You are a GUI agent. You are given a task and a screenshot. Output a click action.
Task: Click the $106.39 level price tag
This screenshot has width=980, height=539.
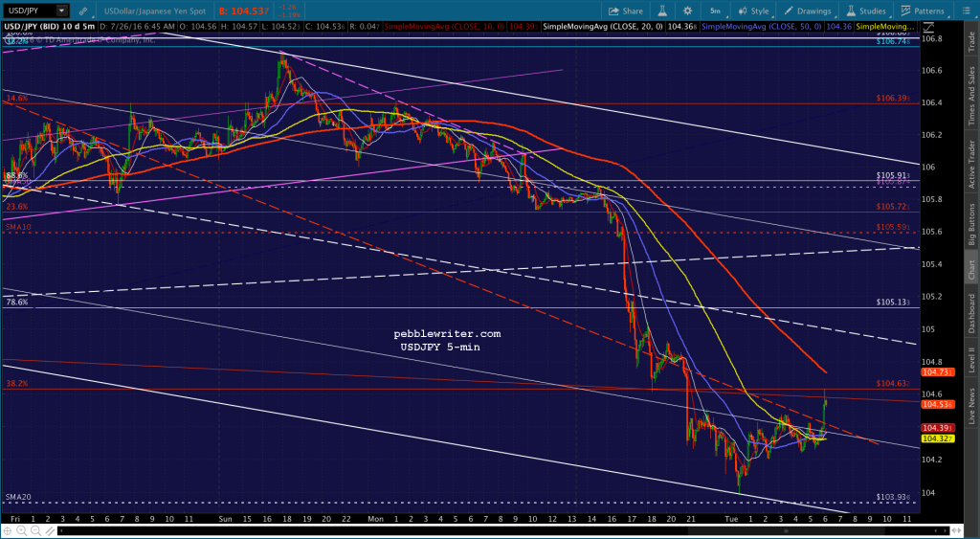tap(893, 99)
